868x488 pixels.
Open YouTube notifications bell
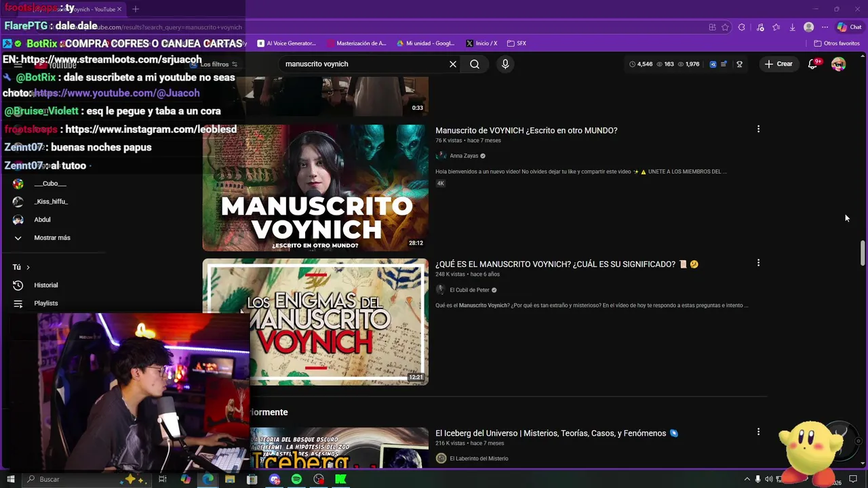(x=813, y=64)
